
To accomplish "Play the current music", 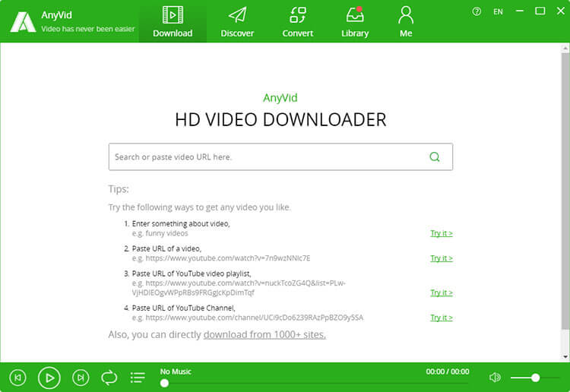I will tap(49, 378).
